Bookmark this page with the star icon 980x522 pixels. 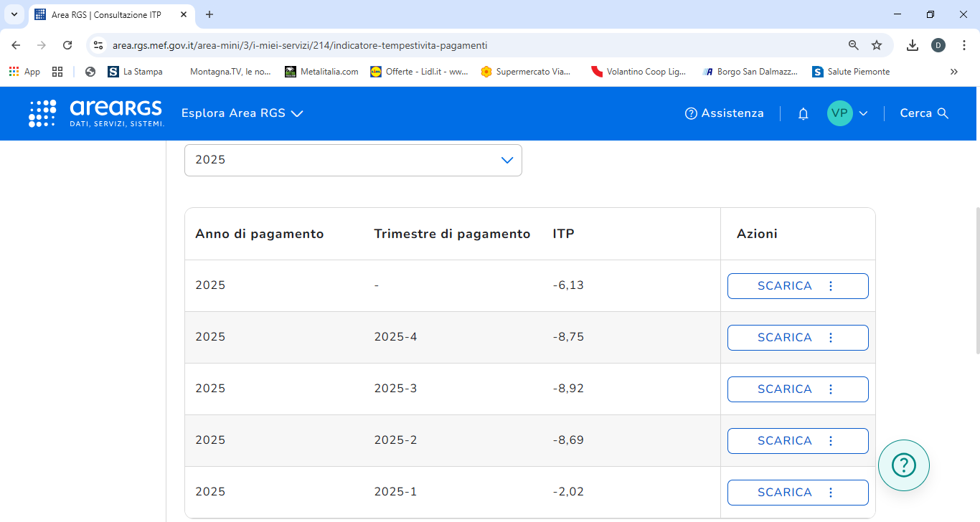pyautogui.click(x=876, y=45)
